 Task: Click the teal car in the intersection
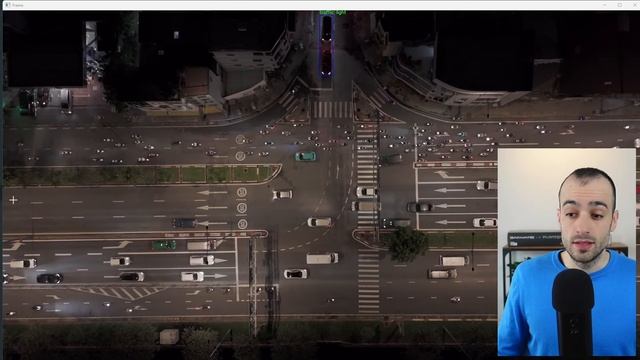305,156
